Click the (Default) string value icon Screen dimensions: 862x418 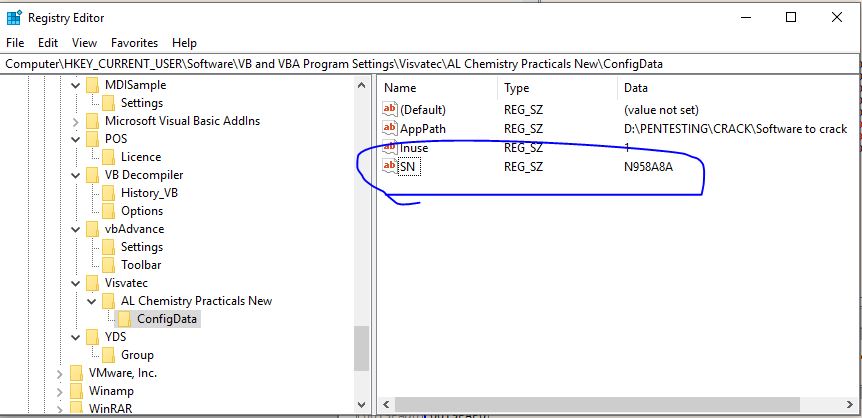pos(389,109)
